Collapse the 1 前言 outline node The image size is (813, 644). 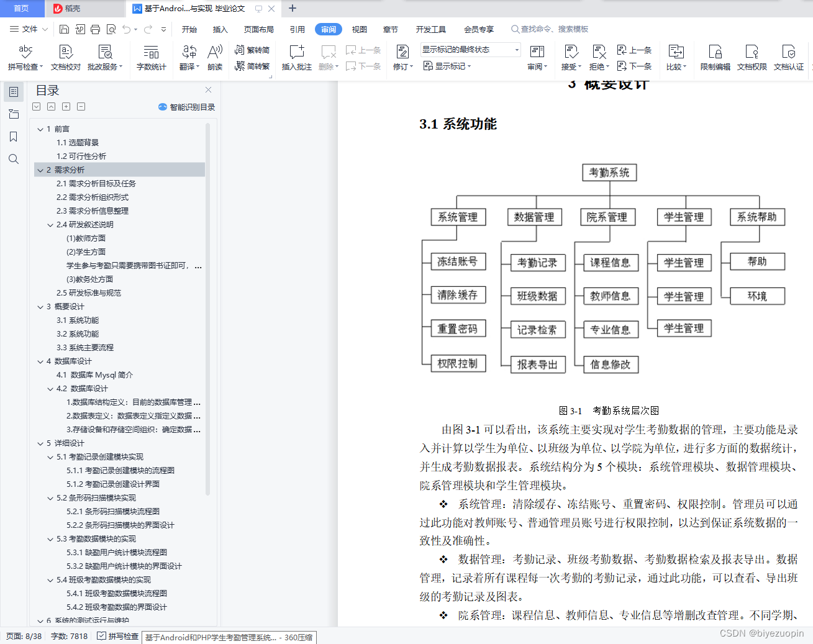click(x=40, y=129)
